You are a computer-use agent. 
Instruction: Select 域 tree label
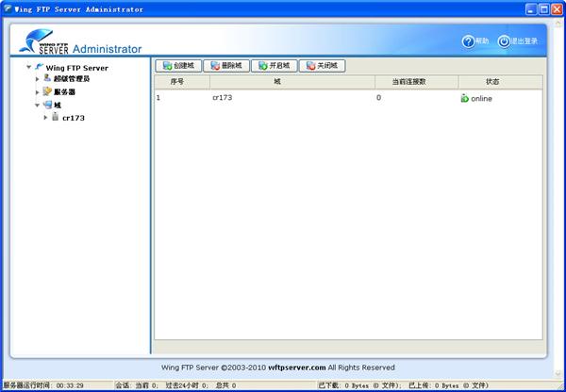58,106
